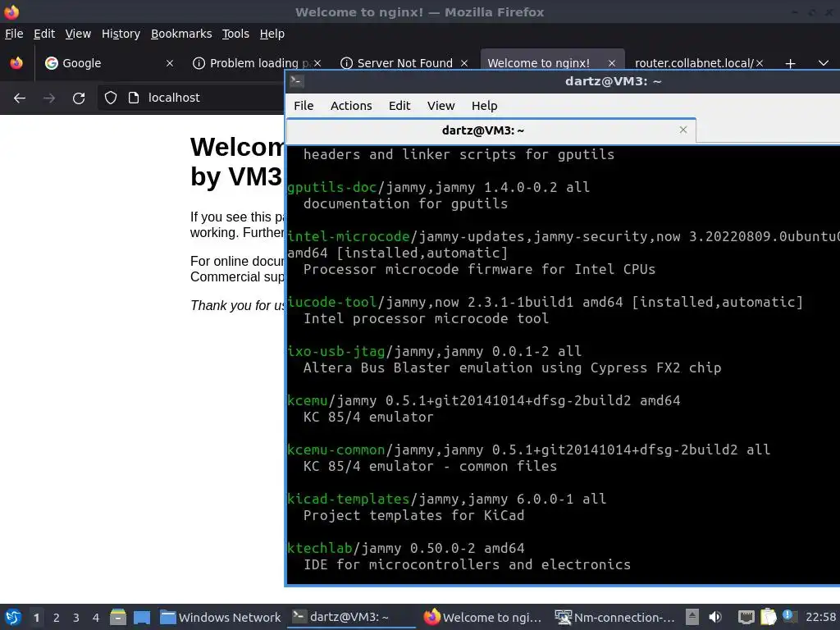The width and height of the screenshot is (840, 630).
Task: Close the Google tab
Action: 170,63
